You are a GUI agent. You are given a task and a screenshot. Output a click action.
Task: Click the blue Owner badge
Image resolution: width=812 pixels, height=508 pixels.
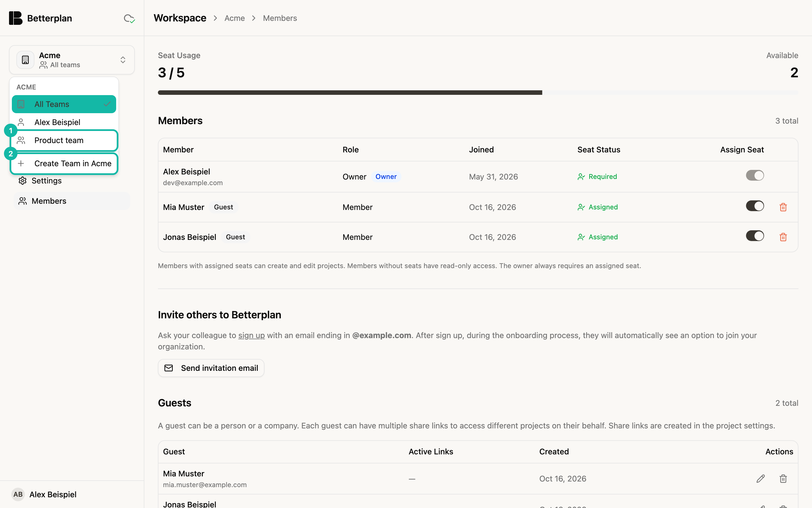coord(386,177)
